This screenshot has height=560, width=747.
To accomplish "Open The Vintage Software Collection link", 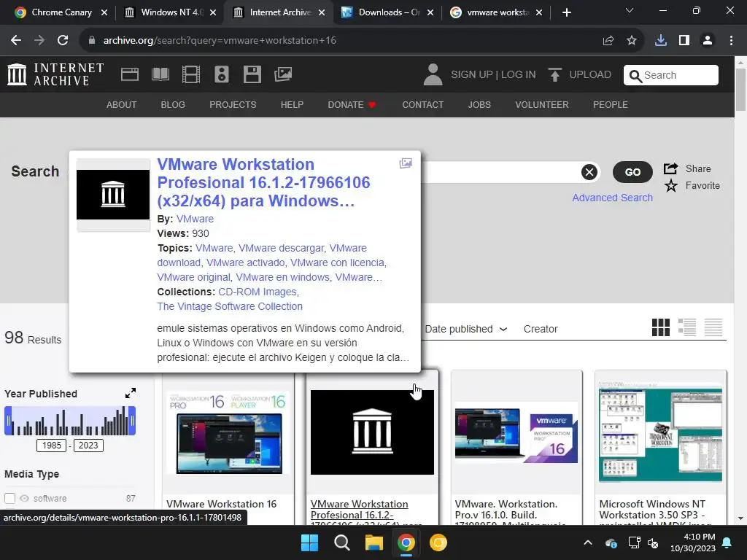I will [230, 306].
